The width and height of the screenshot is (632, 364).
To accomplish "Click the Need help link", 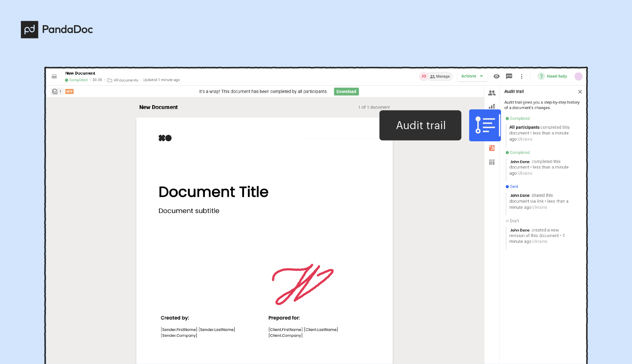I will [557, 76].
